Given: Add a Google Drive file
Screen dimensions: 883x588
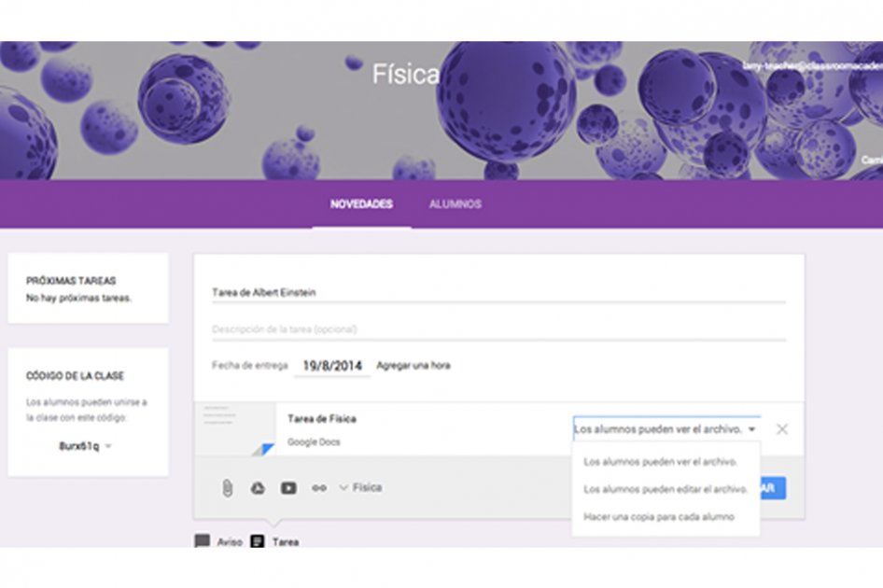Looking at the screenshot, I should 258,488.
